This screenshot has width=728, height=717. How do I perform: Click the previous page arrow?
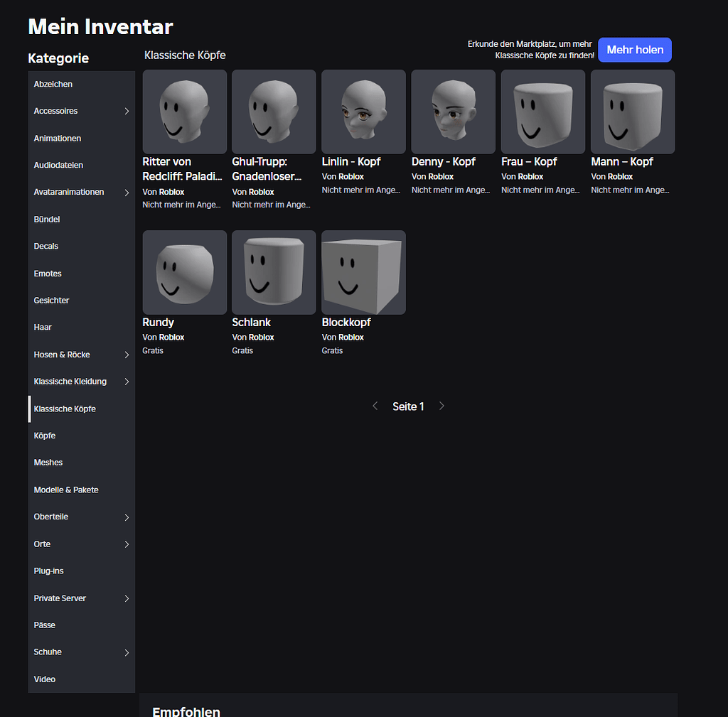[x=375, y=406]
